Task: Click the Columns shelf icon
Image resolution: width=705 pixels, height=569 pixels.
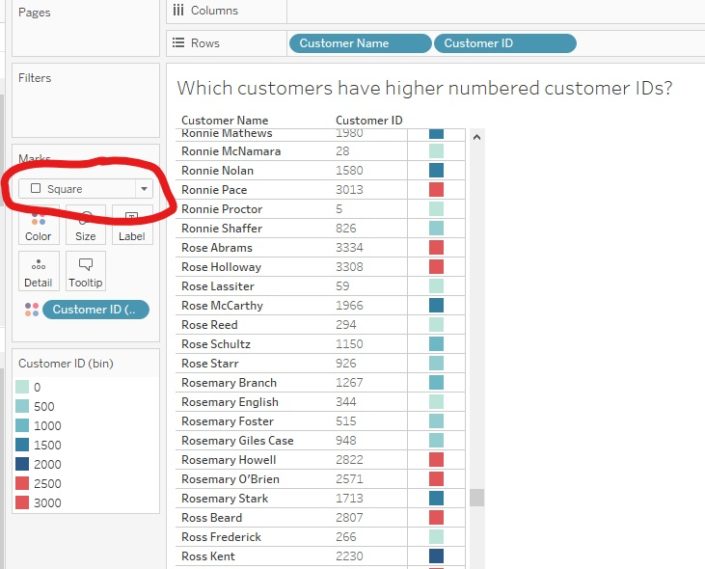Action: [178, 10]
